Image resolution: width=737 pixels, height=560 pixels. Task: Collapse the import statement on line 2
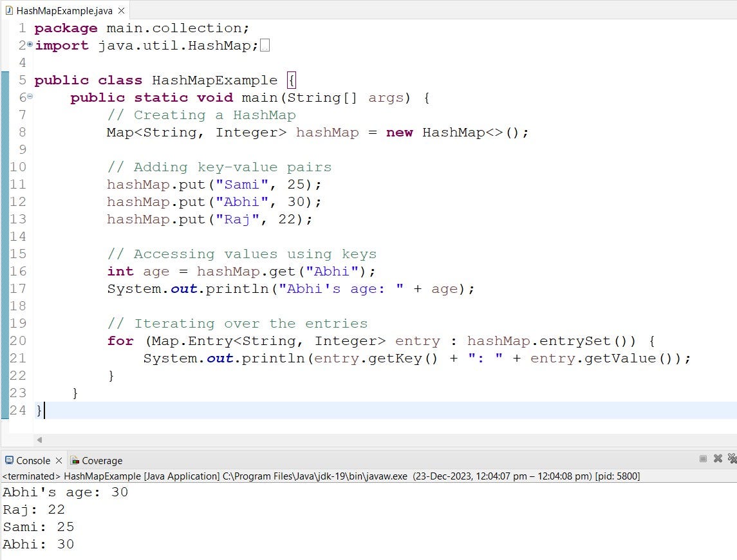30,44
